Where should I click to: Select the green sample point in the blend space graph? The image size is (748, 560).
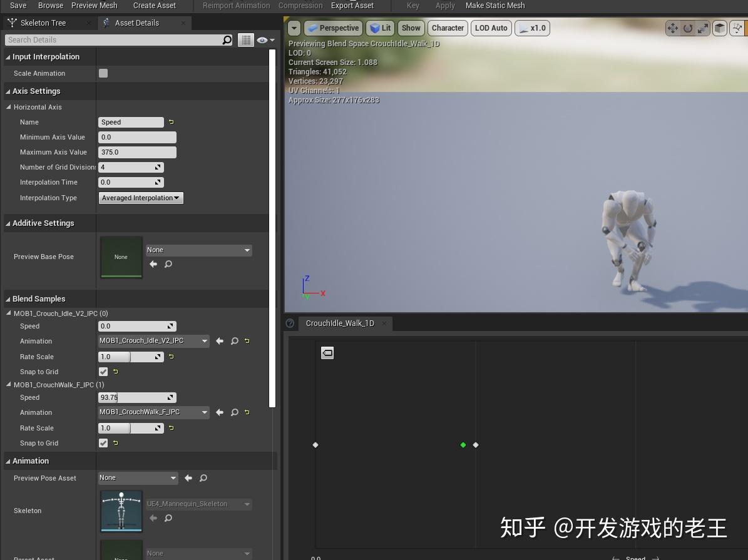click(463, 445)
